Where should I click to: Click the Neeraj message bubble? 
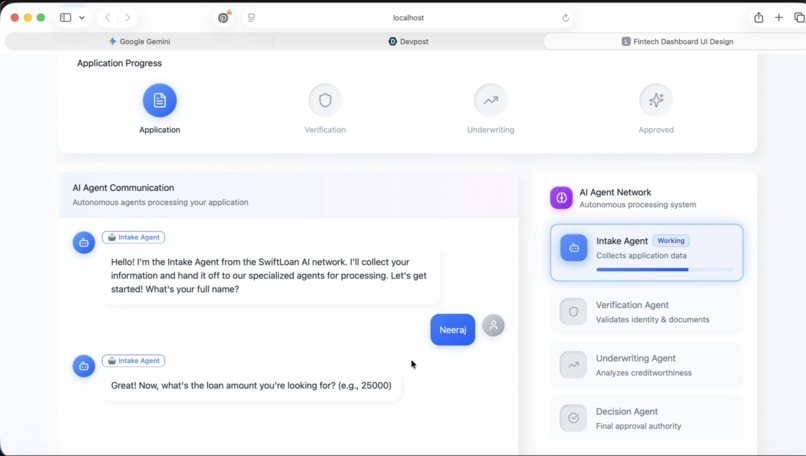coord(453,330)
